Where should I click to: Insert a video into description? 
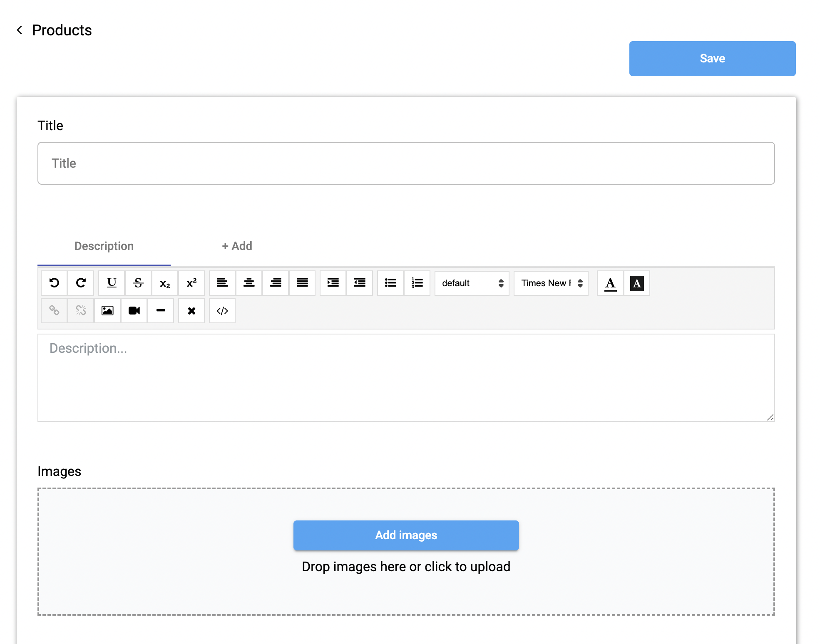coord(134,310)
